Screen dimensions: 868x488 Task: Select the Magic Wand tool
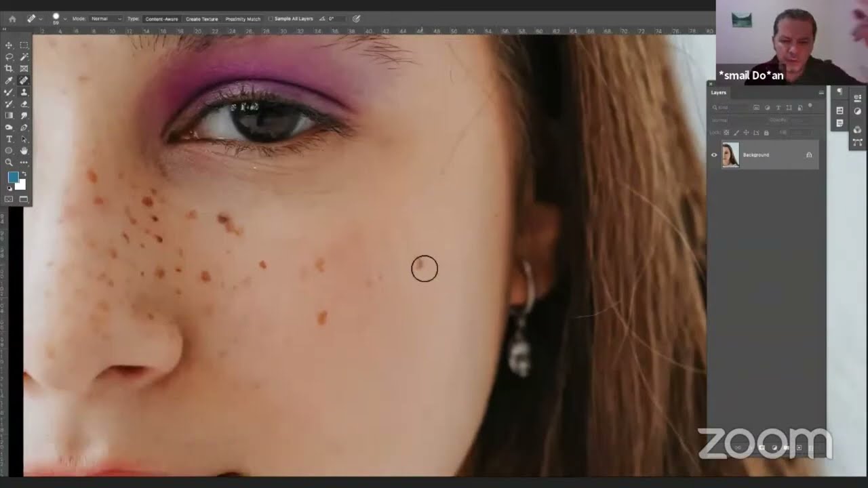point(24,57)
